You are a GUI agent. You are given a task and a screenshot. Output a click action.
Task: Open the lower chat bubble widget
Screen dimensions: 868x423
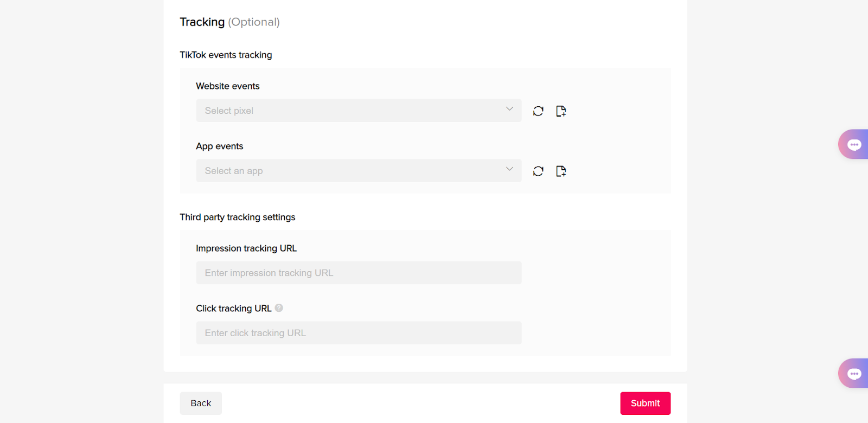click(x=854, y=373)
